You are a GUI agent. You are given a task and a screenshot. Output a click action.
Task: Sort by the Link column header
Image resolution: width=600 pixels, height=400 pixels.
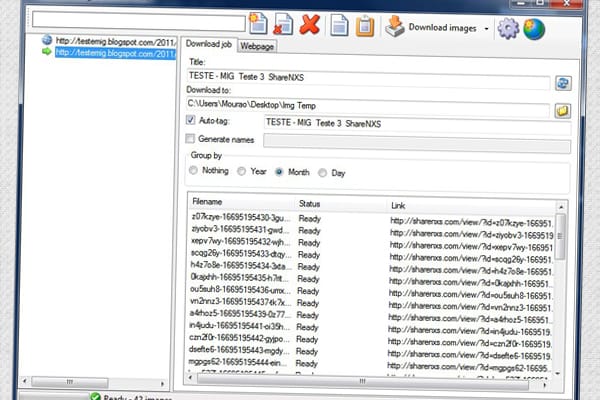tap(471, 206)
